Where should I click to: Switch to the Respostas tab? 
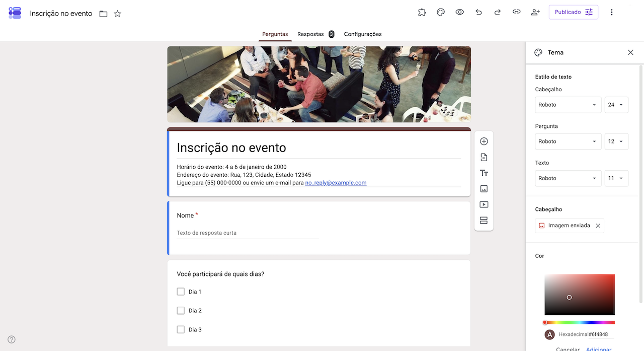coord(310,34)
